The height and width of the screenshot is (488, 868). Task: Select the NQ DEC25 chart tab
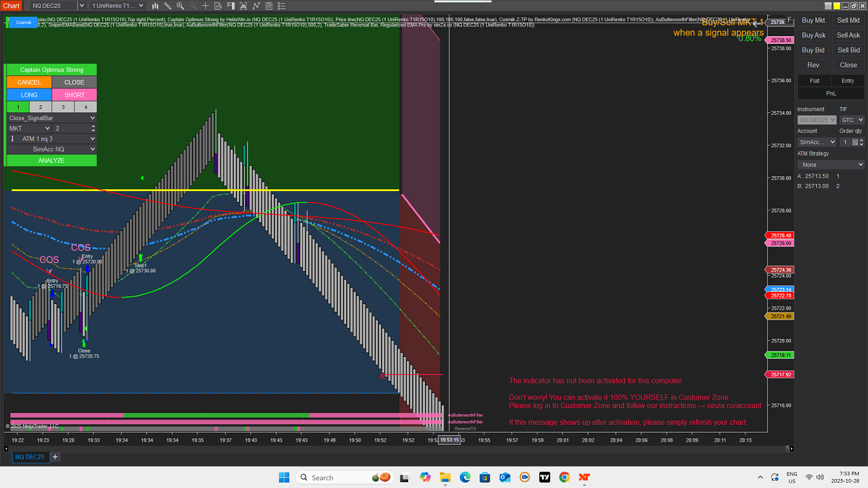tap(30, 457)
